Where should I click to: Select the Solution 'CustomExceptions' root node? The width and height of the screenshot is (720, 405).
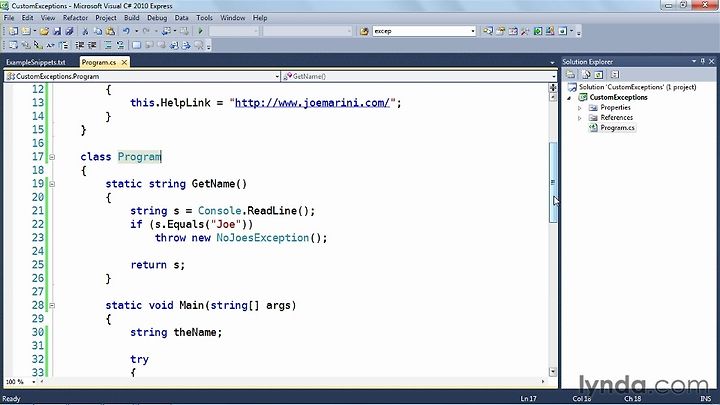click(x=637, y=87)
